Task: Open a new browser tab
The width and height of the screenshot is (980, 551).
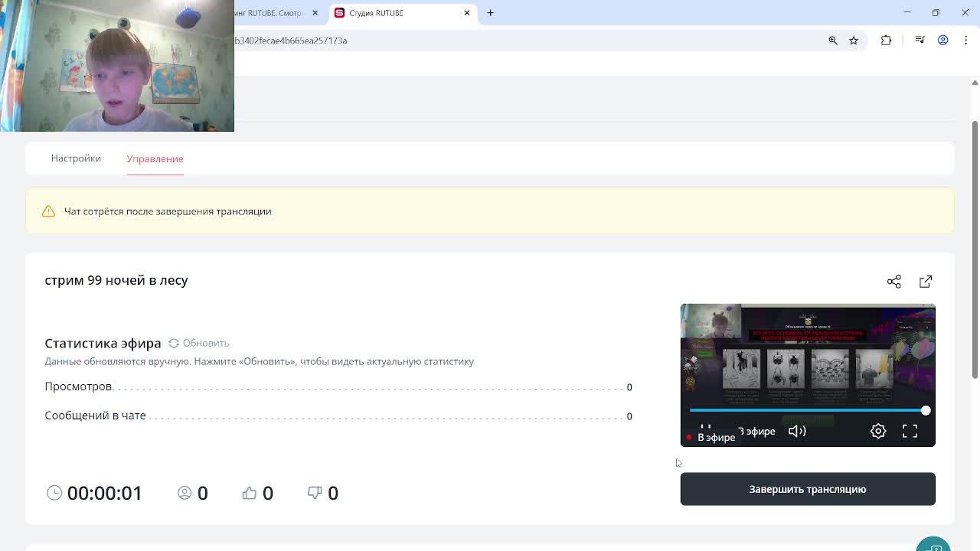Action: [491, 13]
